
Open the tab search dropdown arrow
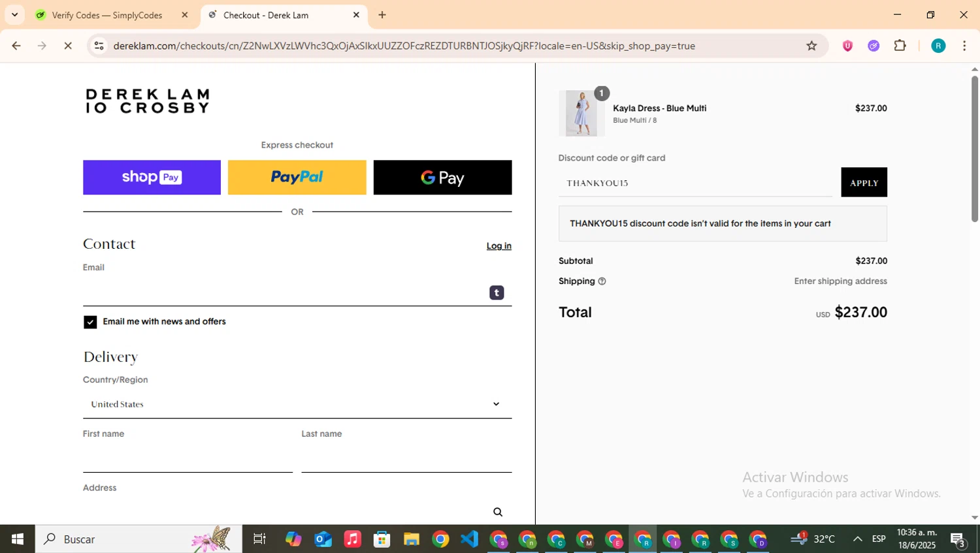click(x=14, y=15)
